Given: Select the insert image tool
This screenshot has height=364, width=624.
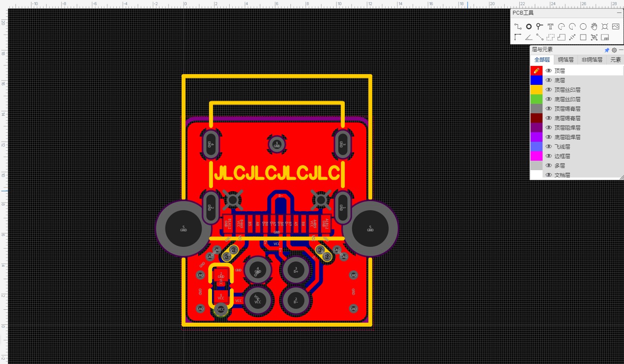Looking at the screenshot, I should (616, 26).
